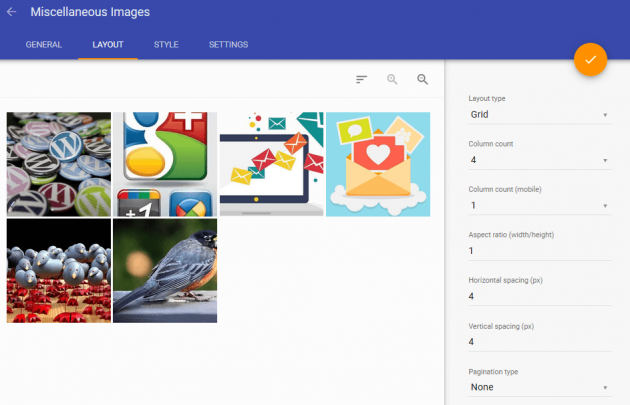Edit the Horizontal spacing field
Image resolution: width=630 pixels, height=405 pixels.
click(x=540, y=297)
